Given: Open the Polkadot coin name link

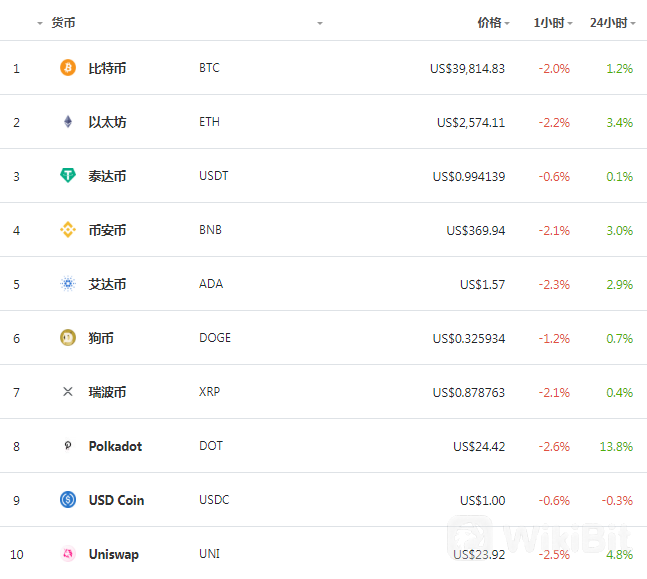Looking at the screenshot, I should coord(116,446).
